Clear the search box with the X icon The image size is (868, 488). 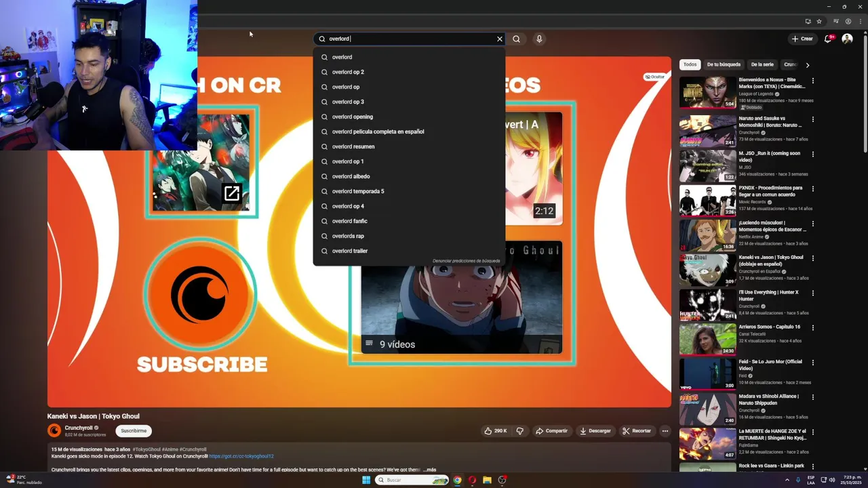click(500, 39)
